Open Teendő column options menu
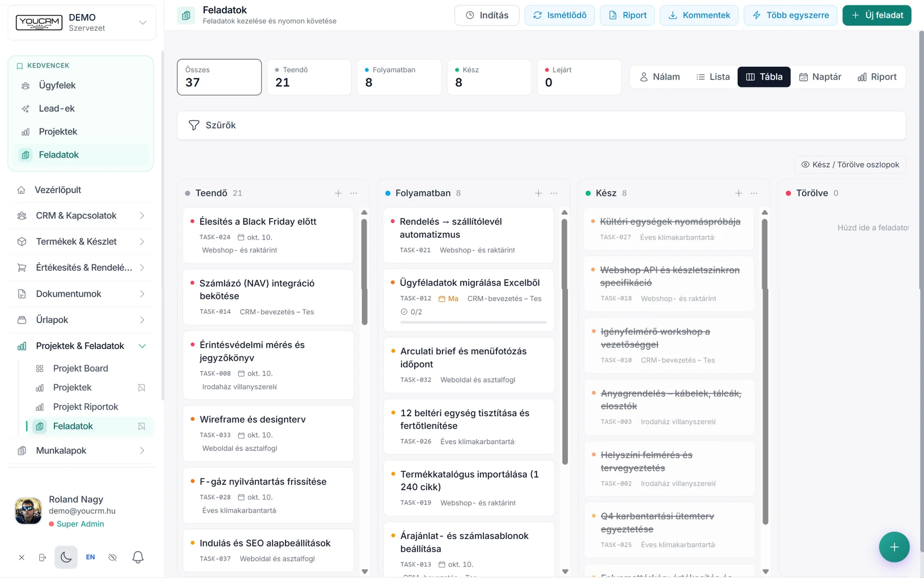This screenshot has width=924, height=578. pos(354,193)
